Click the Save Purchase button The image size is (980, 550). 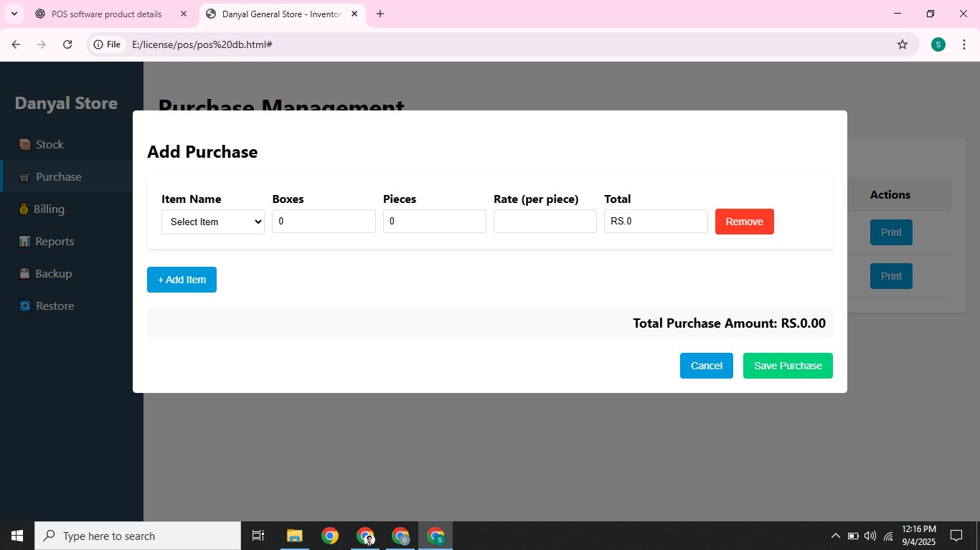(788, 366)
